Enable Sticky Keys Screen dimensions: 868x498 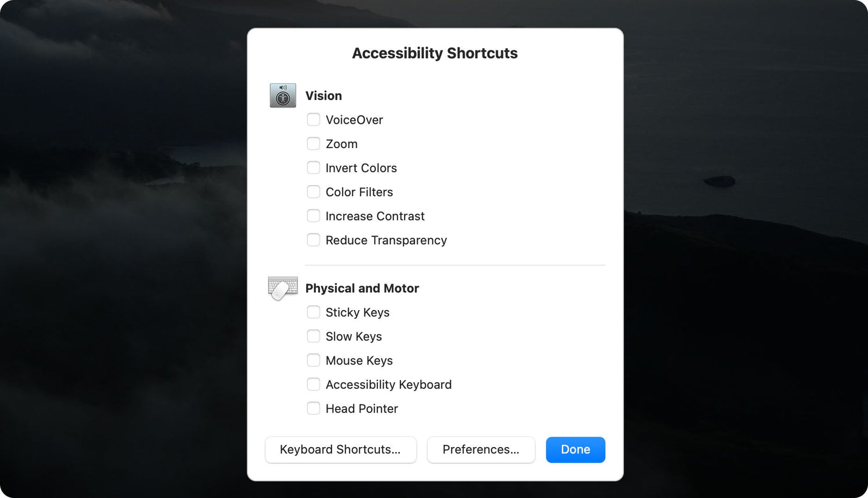pos(314,312)
